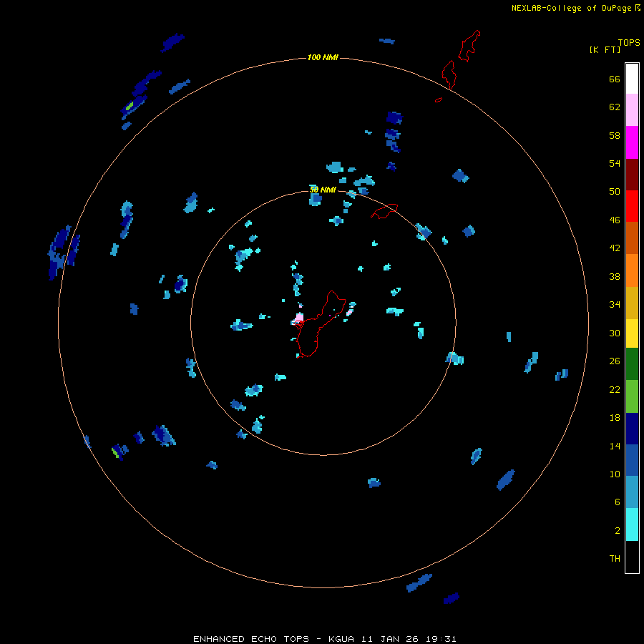Click the navy echo at the bottom right
Screen dimensions: 644x644
[452, 598]
